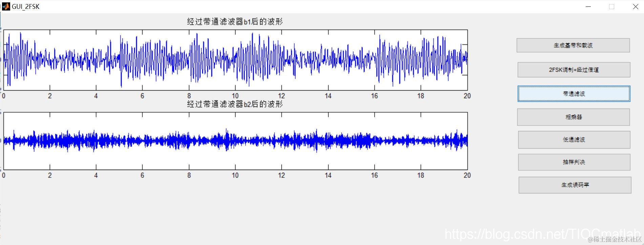Click the GUI_2FSK window title text
The image size is (644, 245).
click(x=26, y=6)
